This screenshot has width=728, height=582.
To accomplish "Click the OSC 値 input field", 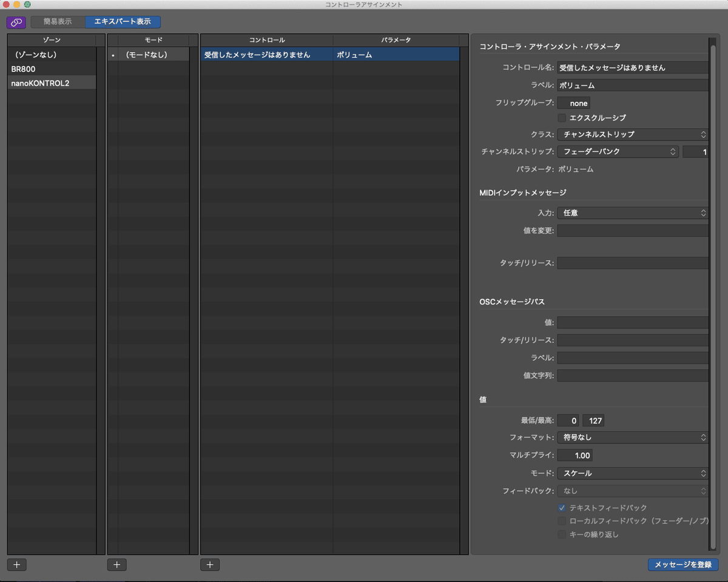I will click(x=633, y=323).
